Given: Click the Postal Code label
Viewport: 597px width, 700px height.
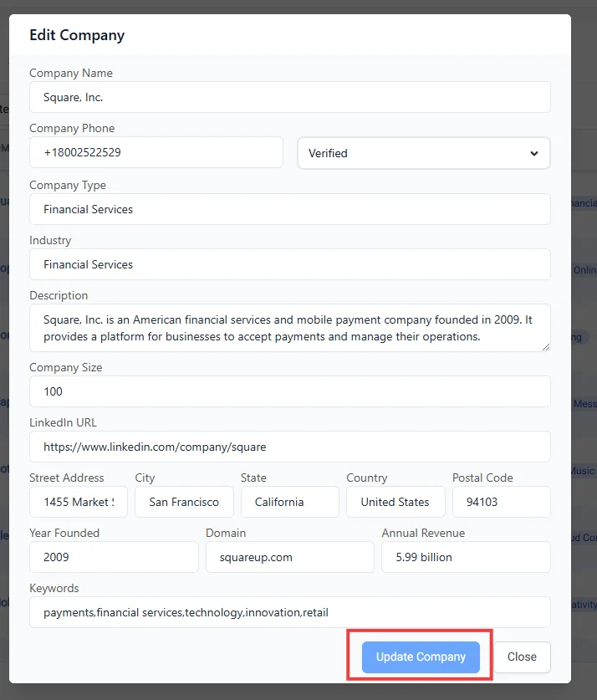Looking at the screenshot, I should tap(482, 478).
